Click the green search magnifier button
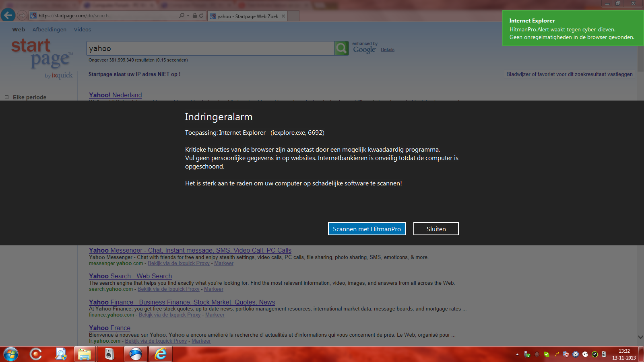 (341, 48)
